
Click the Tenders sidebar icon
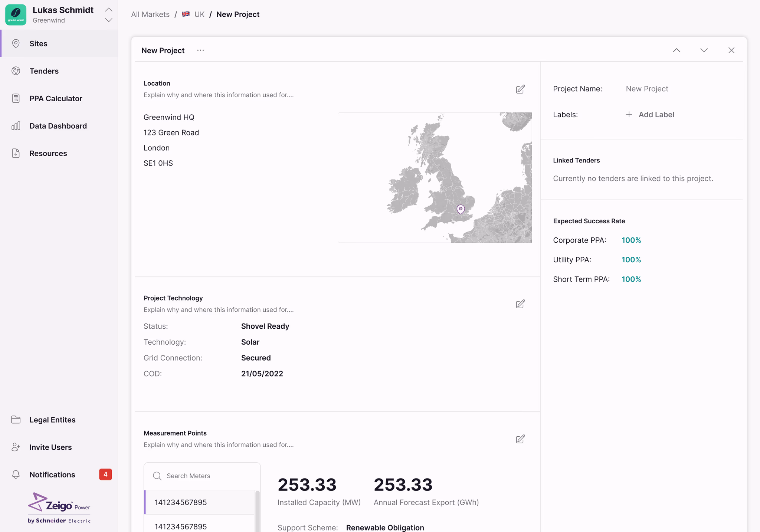[16, 71]
